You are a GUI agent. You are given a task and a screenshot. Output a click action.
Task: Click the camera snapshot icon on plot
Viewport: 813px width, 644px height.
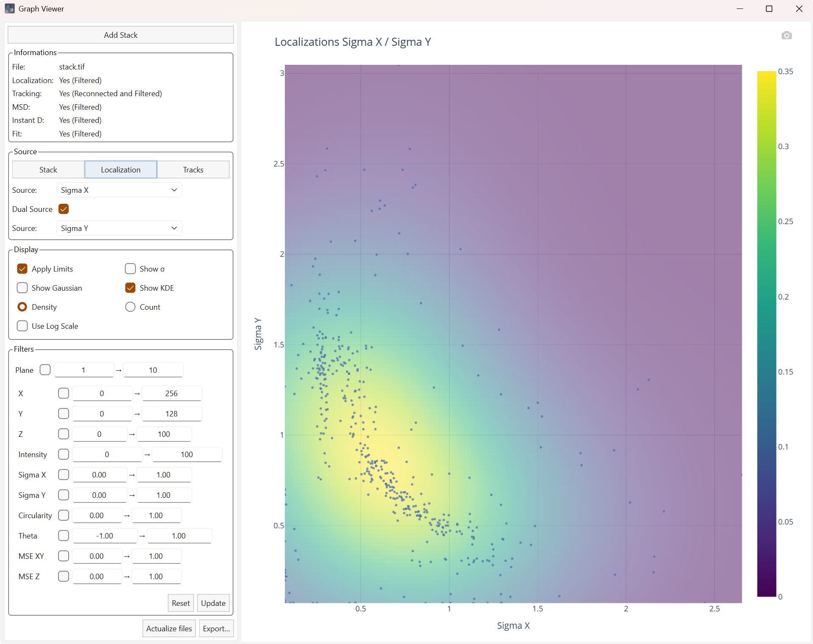[x=786, y=36]
